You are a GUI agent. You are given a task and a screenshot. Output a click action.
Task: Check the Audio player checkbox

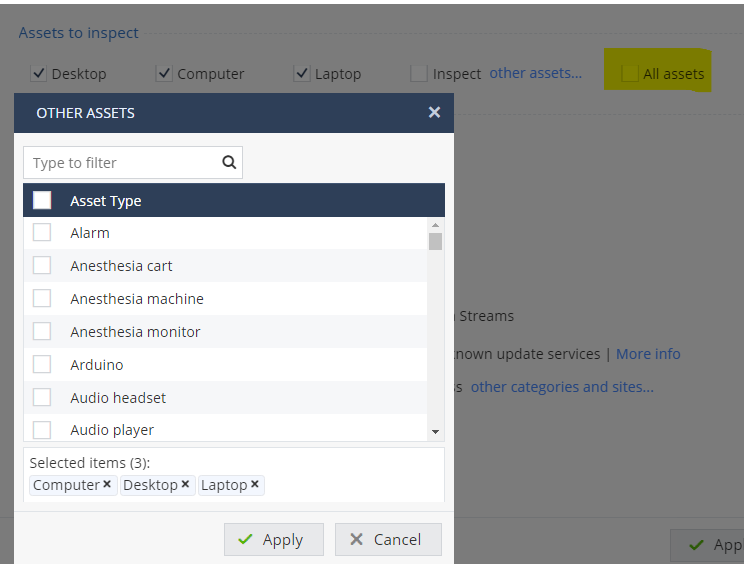[x=42, y=430]
